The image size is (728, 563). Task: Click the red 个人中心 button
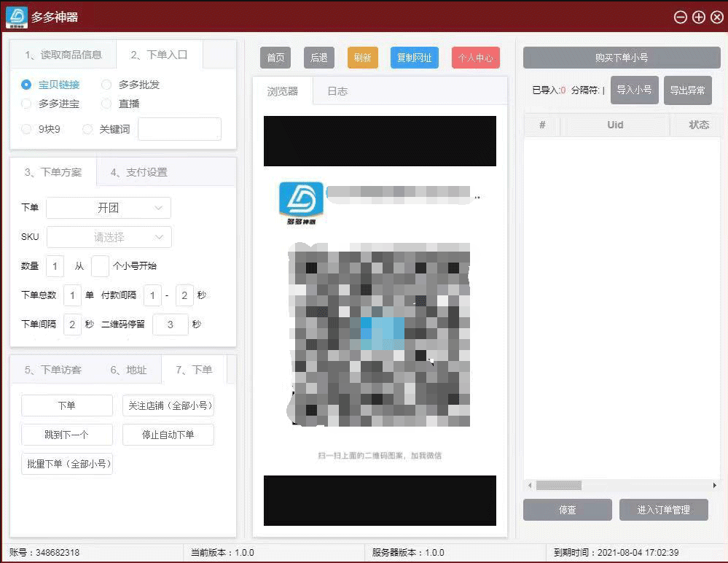476,58
